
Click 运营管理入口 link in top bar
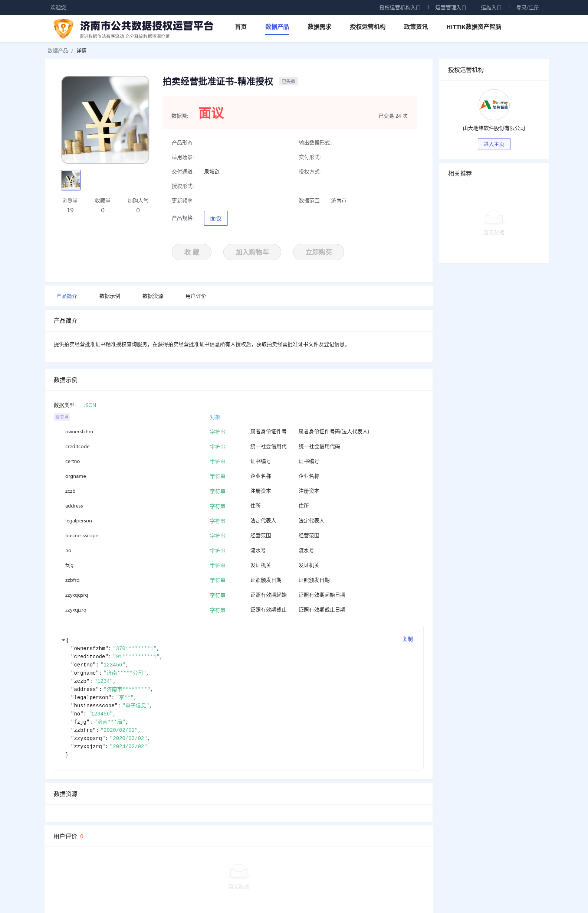[450, 7]
